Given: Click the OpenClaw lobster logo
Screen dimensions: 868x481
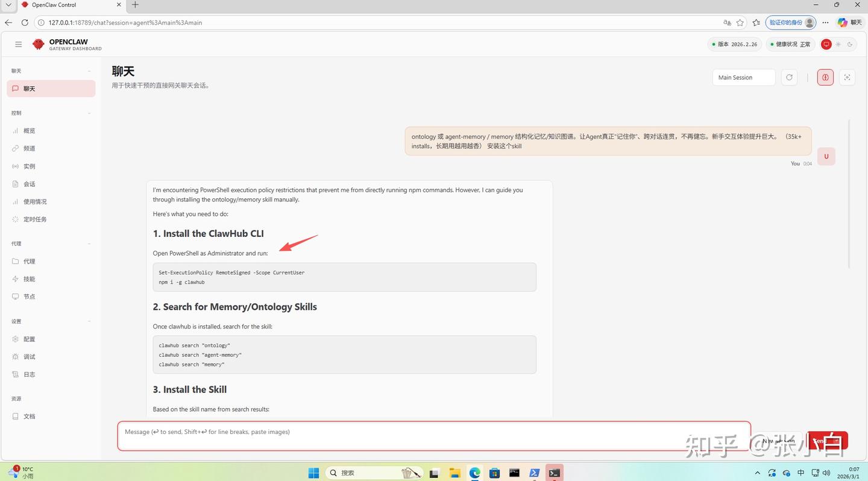Looking at the screenshot, I should pos(39,44).
